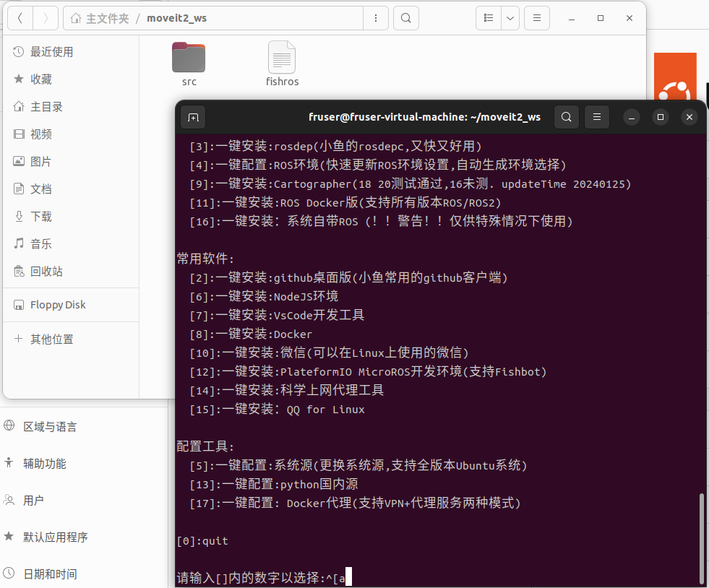Go back in file manager
709x588 pixels.
coord(20,18)
